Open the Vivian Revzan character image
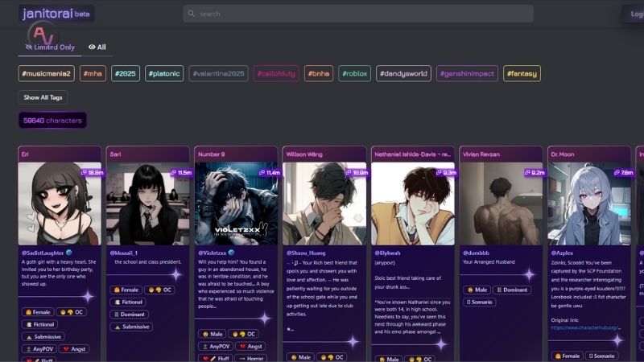This screenshot has height=362, width=644. tap(501, 204)
